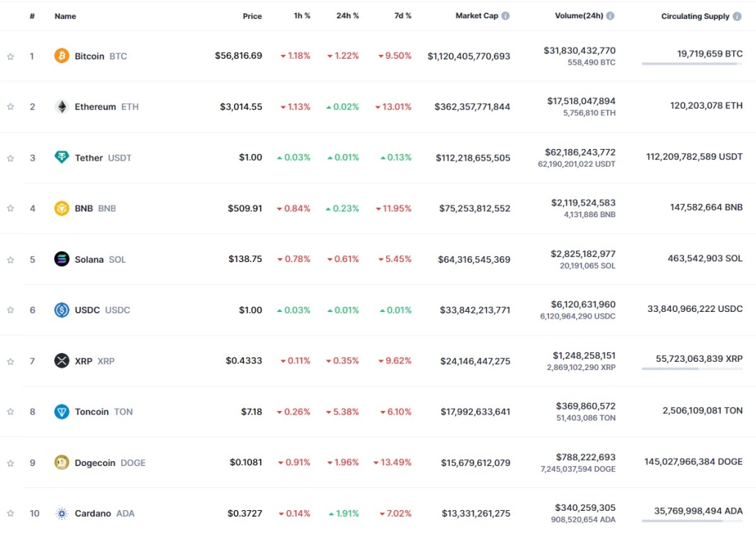Sort the table by Price column
Viewport: 756px width, 538px height.
(252, 15)
